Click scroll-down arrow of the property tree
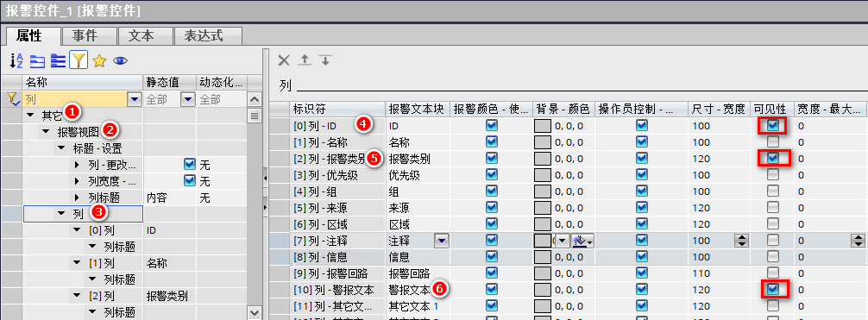This screenshot has width=868, height=320. [254, 313]
